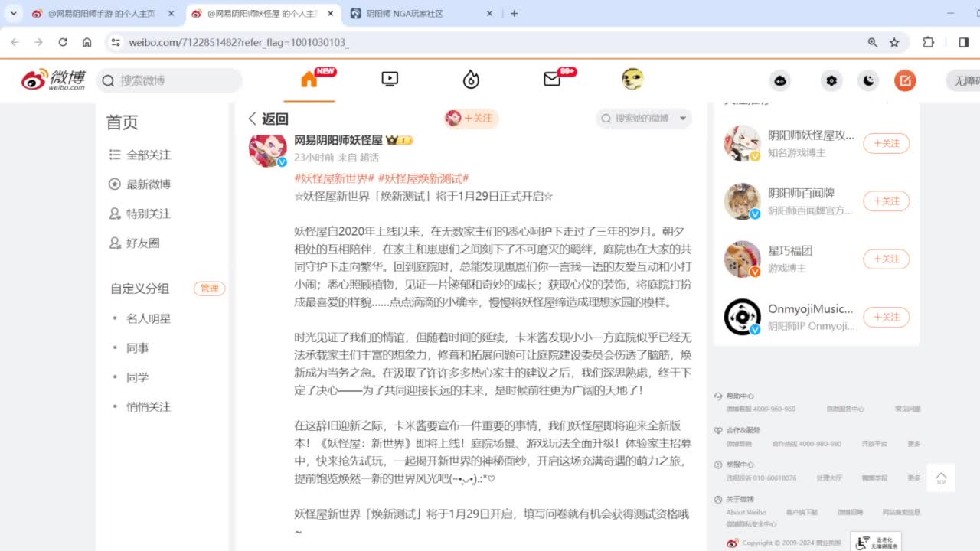This screenshot has height=551, width=980.
Task: Compose a post with orange pencil icon
Action: pos(905,80)
